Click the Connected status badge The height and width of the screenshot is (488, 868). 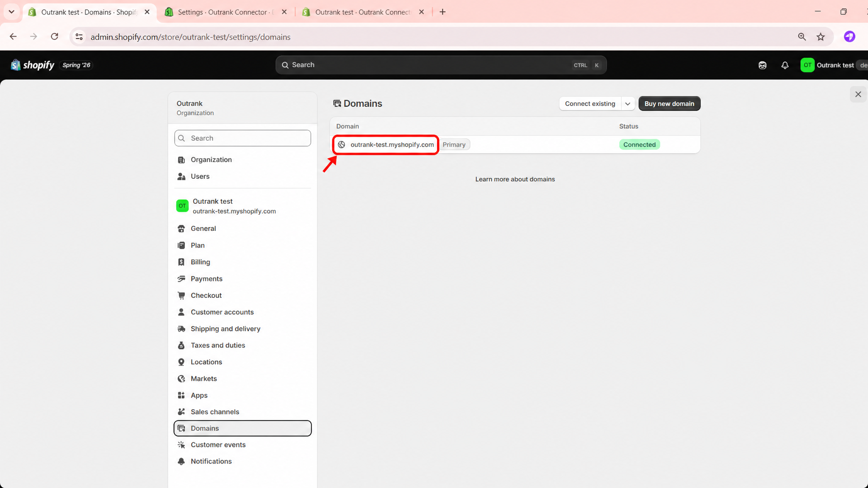coord(639,144)
